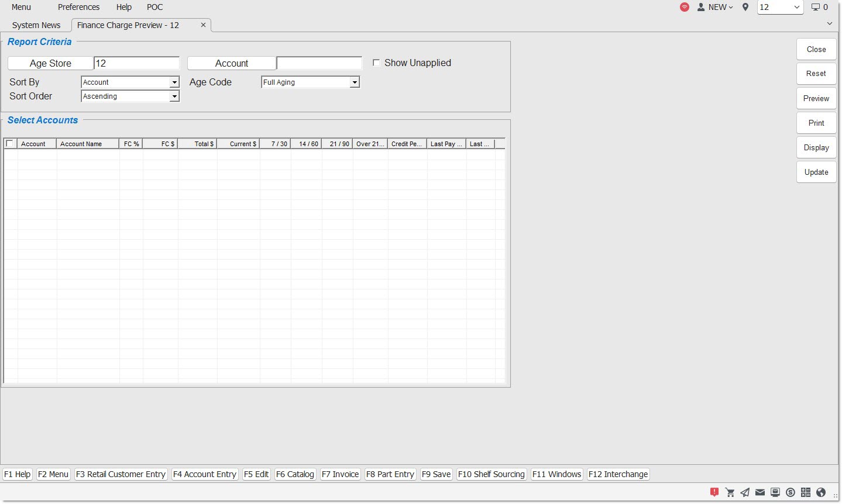Click the red alert notification icon
The height and width of the screenshot is (504, 842).
(714, 492)
